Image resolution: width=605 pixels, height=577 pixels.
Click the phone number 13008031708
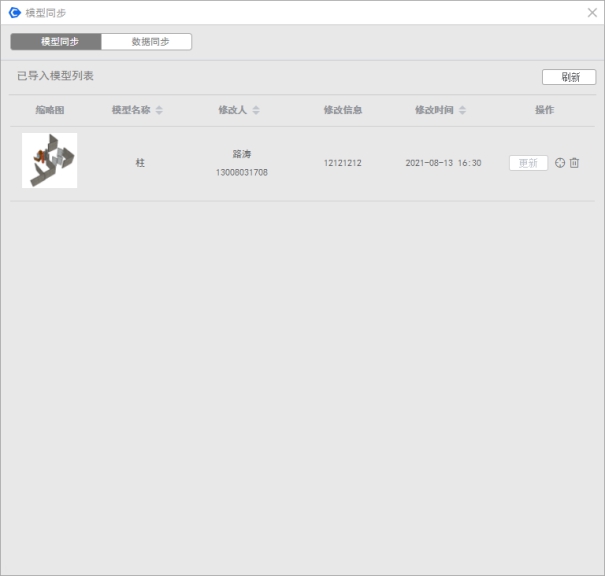pos(242,172)
